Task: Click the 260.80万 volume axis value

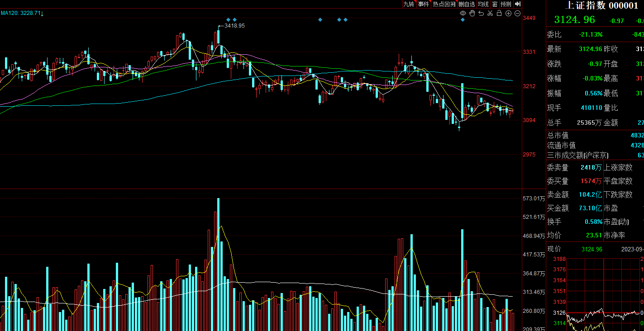Action: [534, 311]
